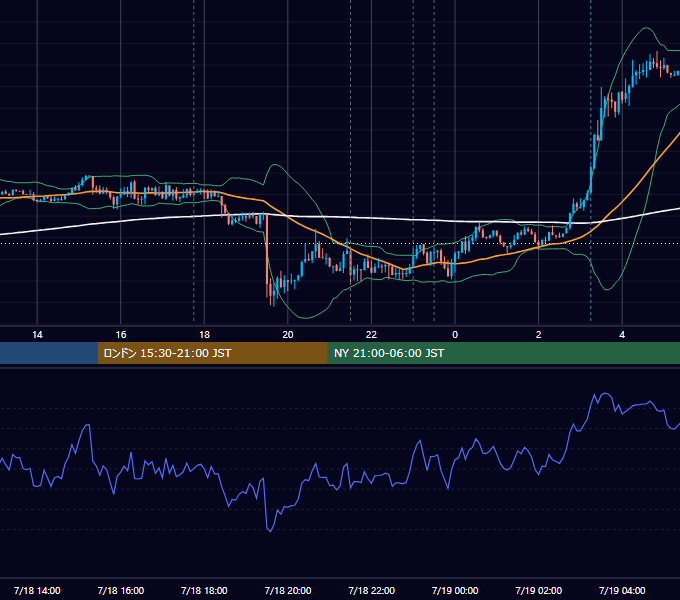Click hour label 0 on price chart axis
Image resolution: width=680 pixels, height=600 pixels.
(455, 335)
